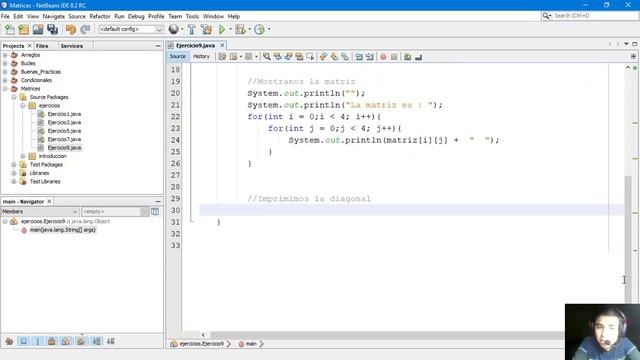Open the Debug Project dropdown arrow

(249, 29)
